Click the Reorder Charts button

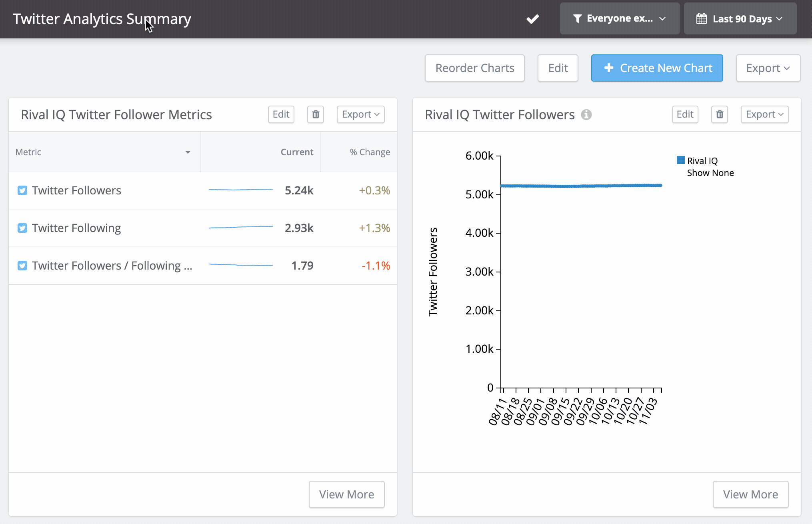coord(475,68)
